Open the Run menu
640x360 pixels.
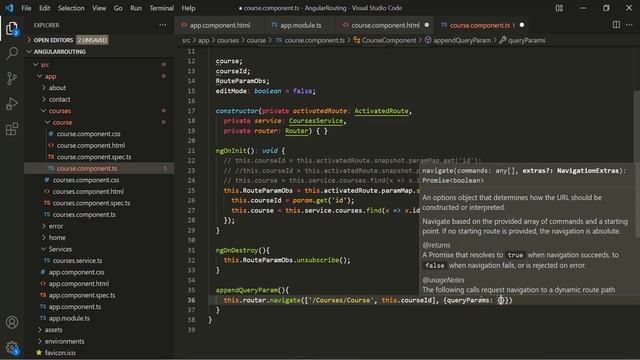(136, 8)
